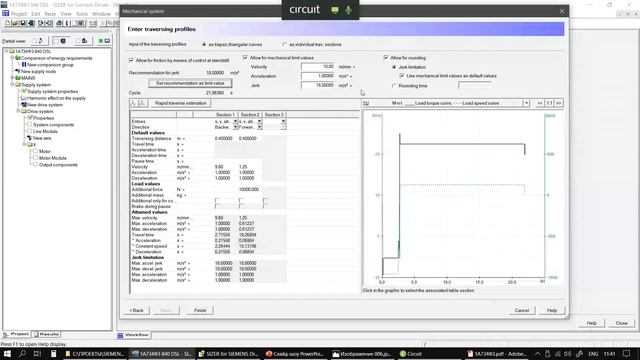
Task: Select 'as individual trav. sections' radio
Action: (x=284, y=44)
